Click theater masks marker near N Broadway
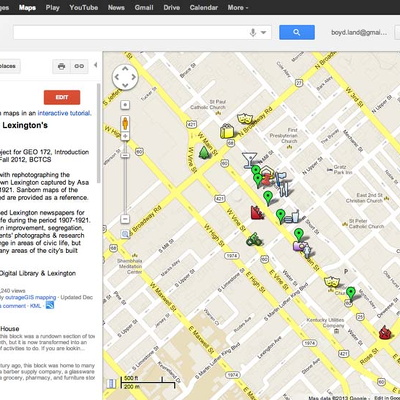 tap(245, 119)
